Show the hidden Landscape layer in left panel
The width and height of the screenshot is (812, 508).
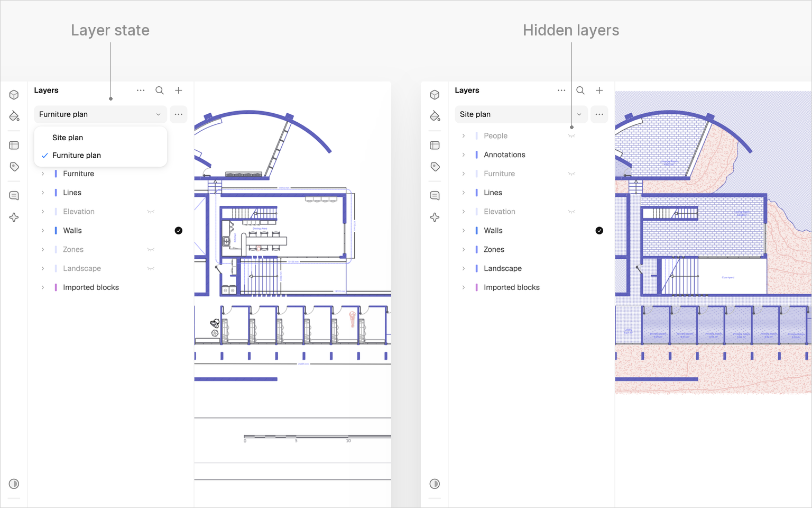click(x=151, y=269)
